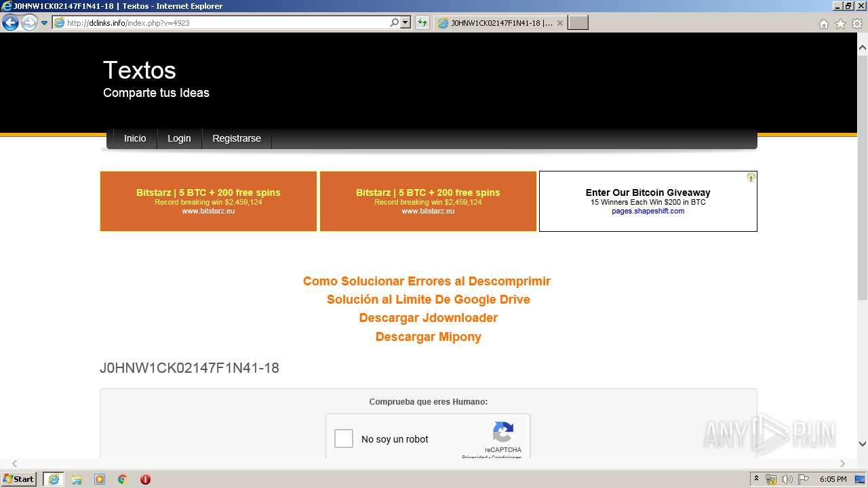
Task: Open Internet Explorer taskbar icon
Action: (54, 479)
